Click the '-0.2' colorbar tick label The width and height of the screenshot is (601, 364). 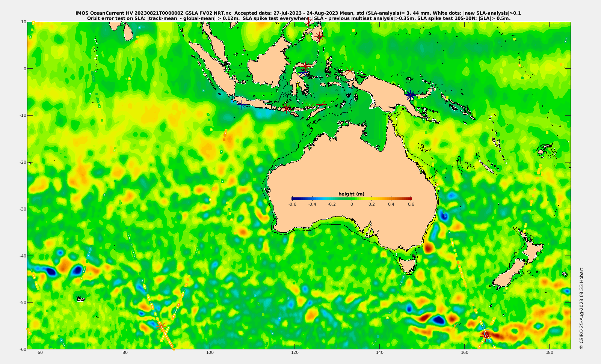[x=332, y=204]
